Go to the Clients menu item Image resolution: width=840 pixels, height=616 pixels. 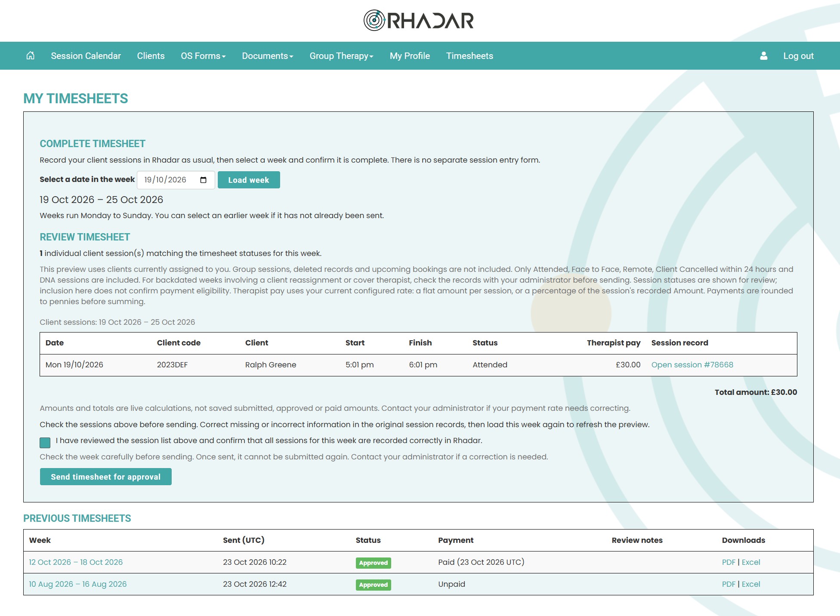151,56
